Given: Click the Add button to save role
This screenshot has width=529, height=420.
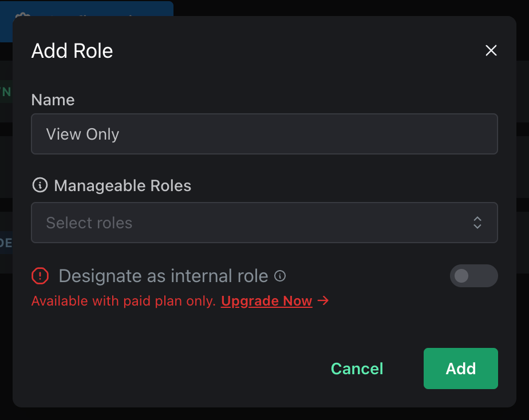Looking at the screenshot, I should pyautogui.click(x=460, y=369).
